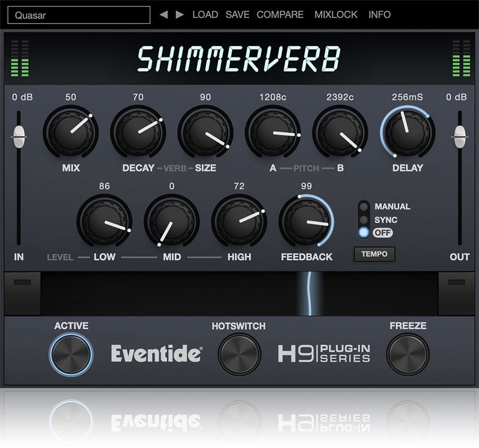Screen dimensions: 479x448
Task: Click the SHIMMERVERB title display
Action: 238,59
